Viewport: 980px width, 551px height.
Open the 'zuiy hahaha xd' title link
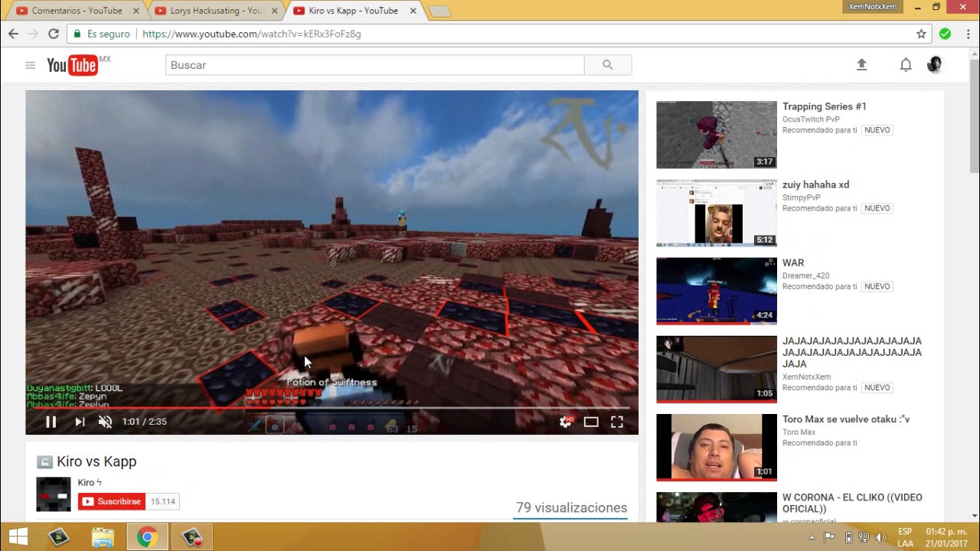pos(815,184)
